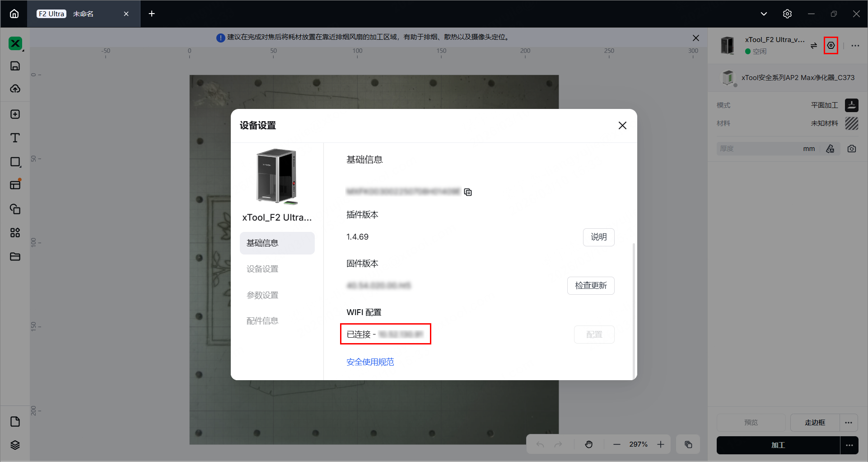The width and height of the screenshot is (868, 462).
Task: Click the 检查更新 button
Action: pyautogui.click(x=590, y=286)
